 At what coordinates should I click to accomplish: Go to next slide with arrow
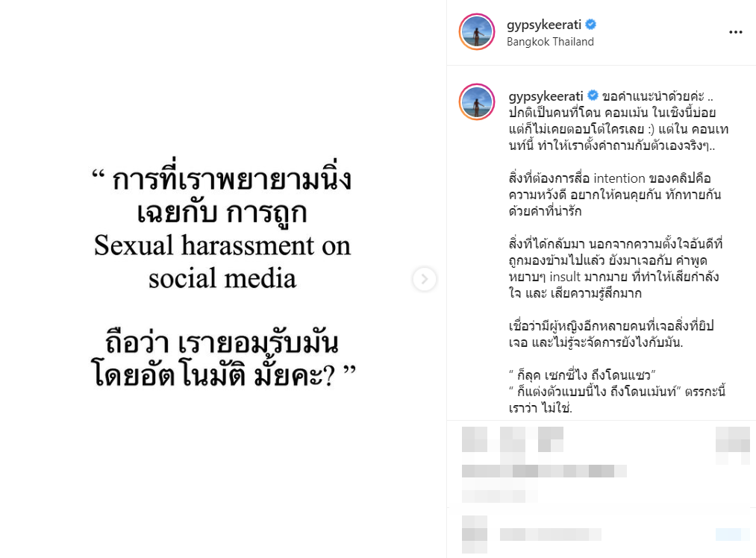(425, 279)
